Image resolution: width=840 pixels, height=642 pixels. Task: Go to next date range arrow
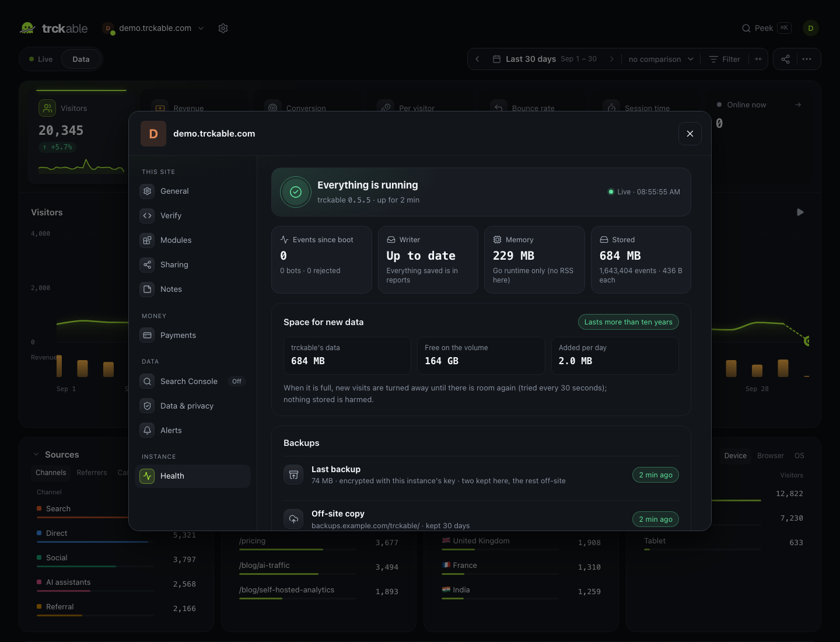click(x=611, y=59)
